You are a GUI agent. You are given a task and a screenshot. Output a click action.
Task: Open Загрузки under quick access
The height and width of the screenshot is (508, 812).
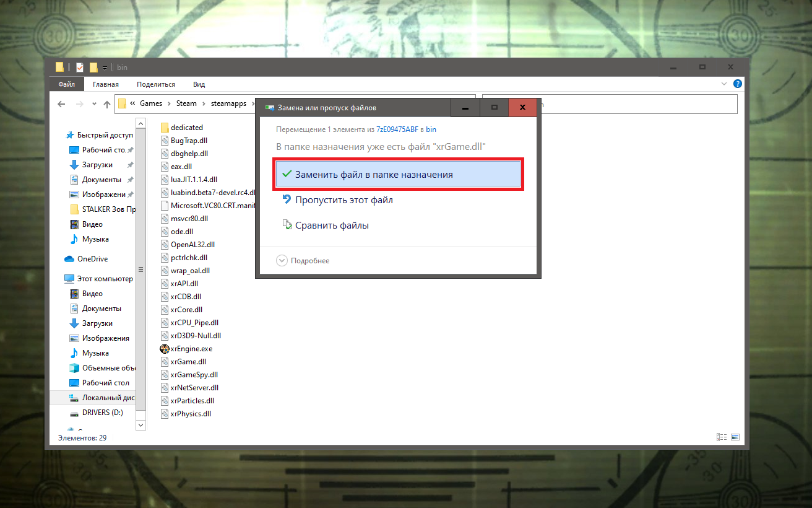(x=97, y=165)
